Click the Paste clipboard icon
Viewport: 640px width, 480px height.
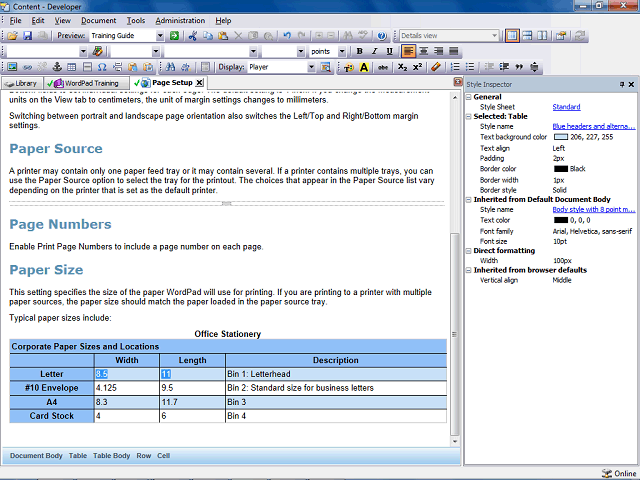[223, 36]
